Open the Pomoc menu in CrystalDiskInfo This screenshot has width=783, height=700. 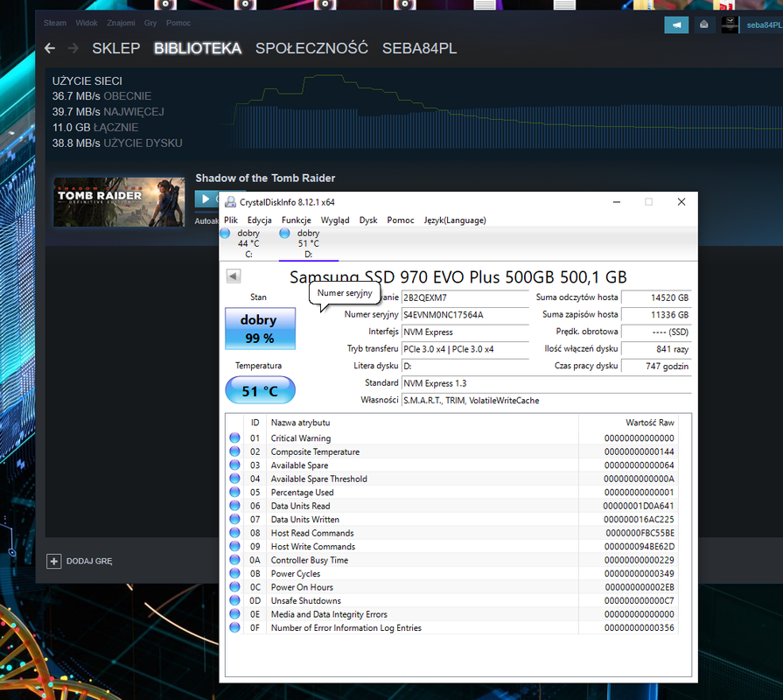pyautogui.click(x=401, y=220)
